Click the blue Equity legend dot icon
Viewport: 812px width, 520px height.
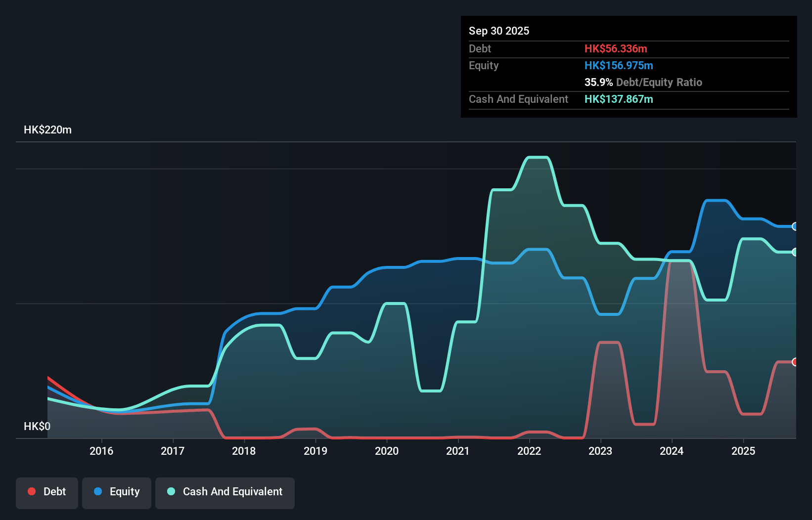[98, 491]
